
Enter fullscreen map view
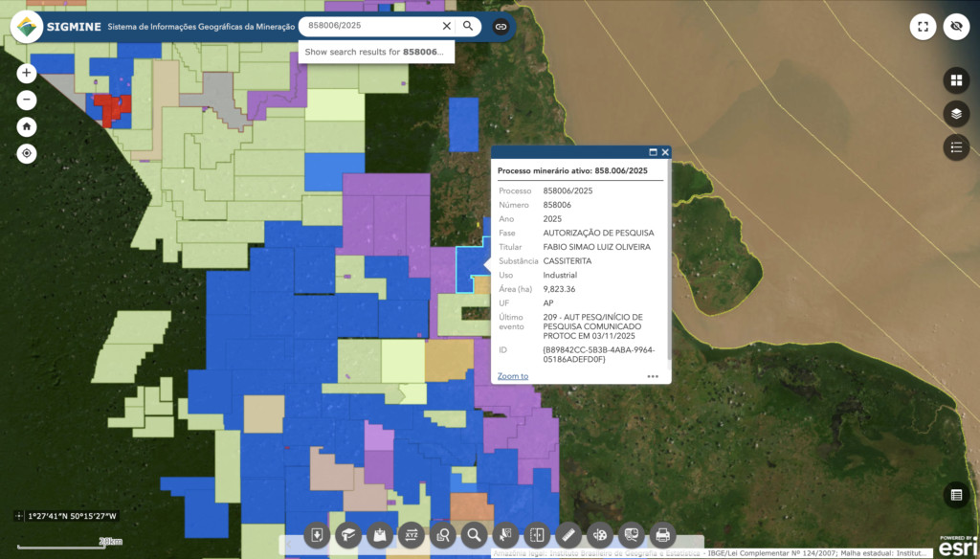pos(923,27)
